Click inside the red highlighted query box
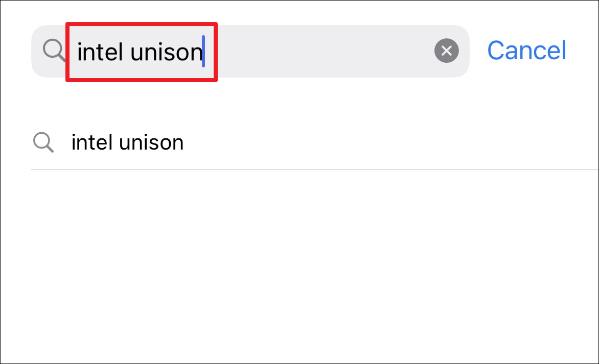Image resolution: width=599 pixels, height=364 pixels. tap(142, 52)
